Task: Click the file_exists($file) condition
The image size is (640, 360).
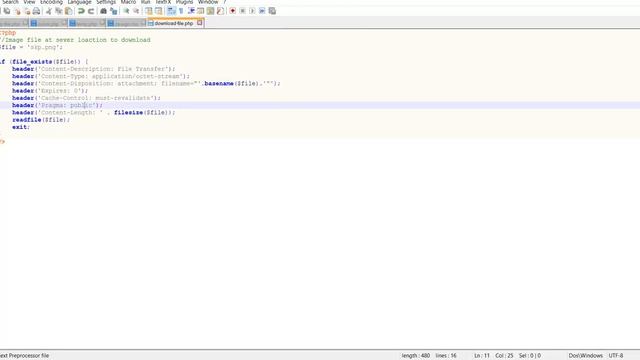Action: 45,62
